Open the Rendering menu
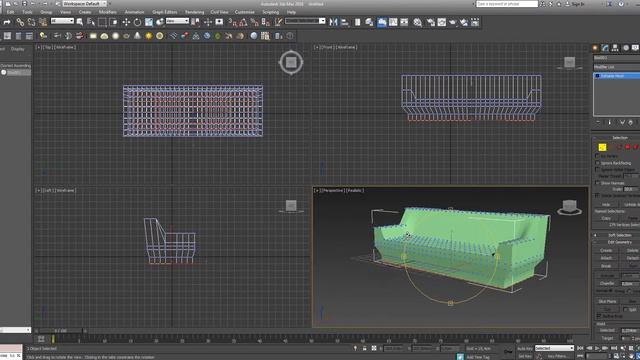The image size is (640, 360). (x=194, y=12)
